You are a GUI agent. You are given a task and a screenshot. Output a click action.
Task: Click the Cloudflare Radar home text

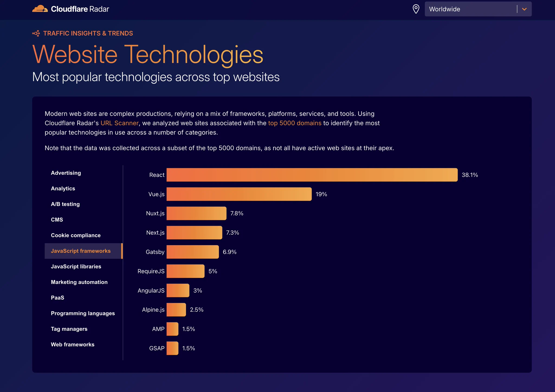tap(80, 9)
